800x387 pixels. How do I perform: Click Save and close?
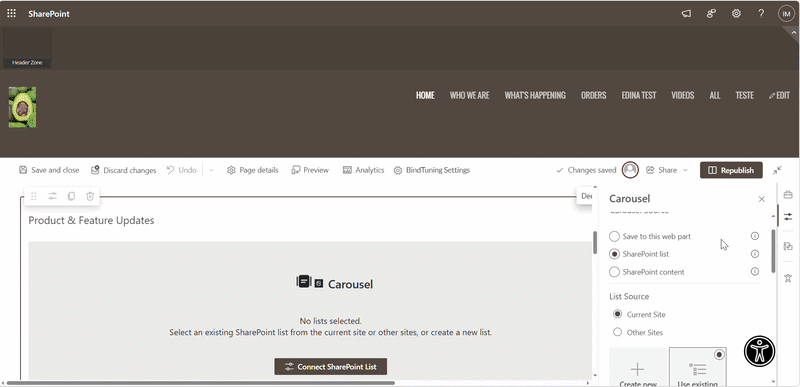49,170
